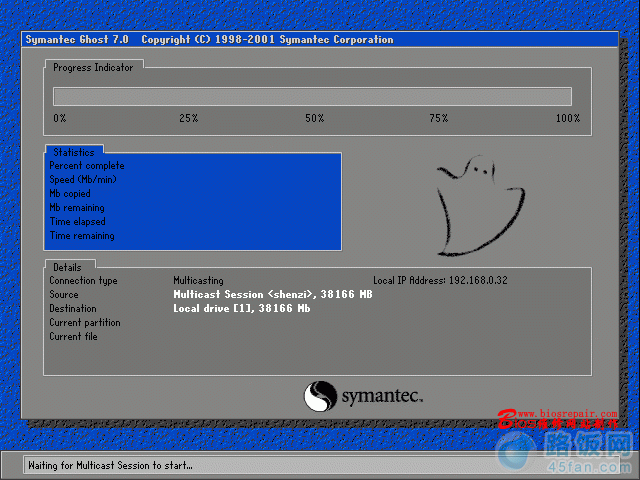
Task: Select the Statistics panel label
Action: point(74,152)
